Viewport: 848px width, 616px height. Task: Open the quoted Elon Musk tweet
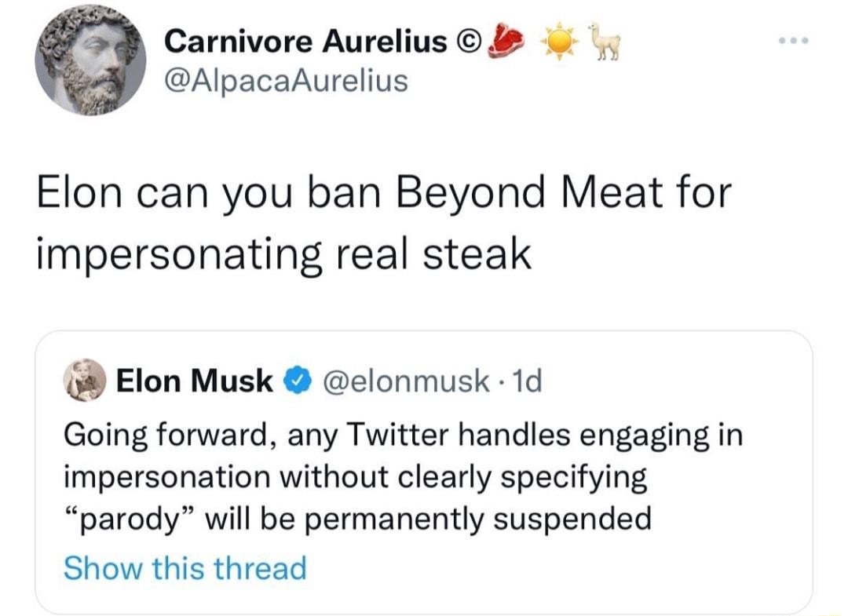tap(424, 471)
